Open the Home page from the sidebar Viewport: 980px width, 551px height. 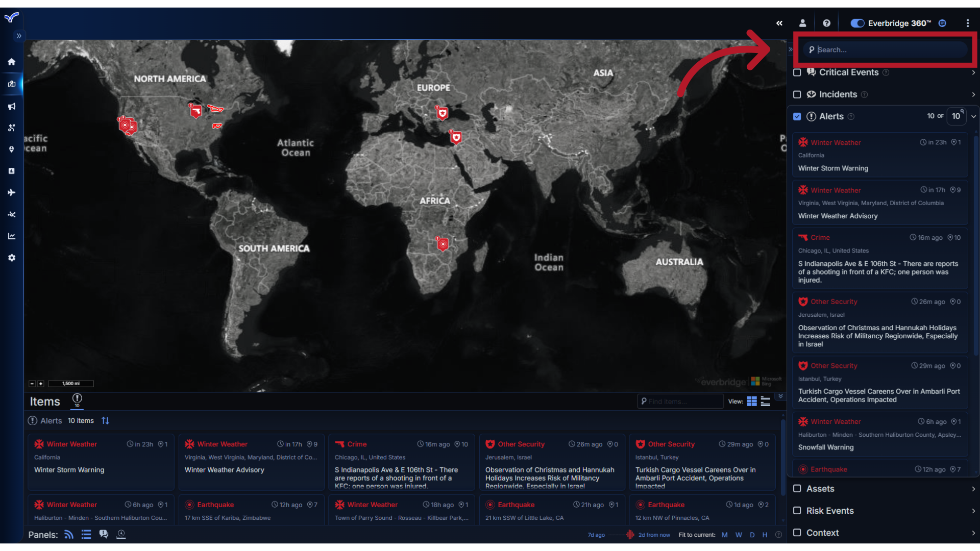tap(11, 62)
